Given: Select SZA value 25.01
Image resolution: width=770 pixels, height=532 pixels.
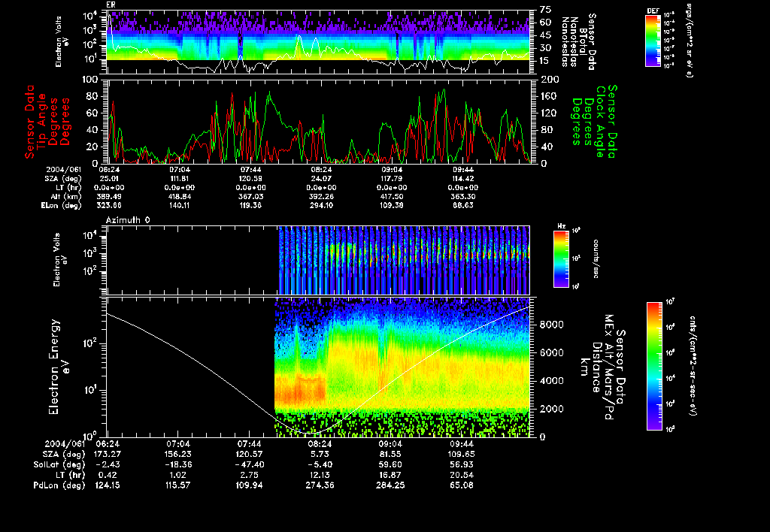Looking at the screenshot, I should coord(110,179).
